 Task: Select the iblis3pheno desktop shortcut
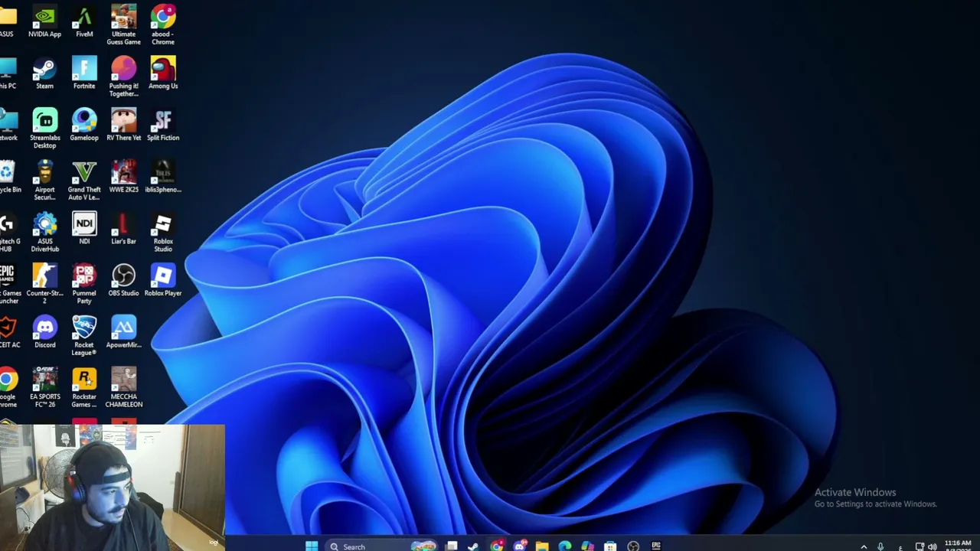click(163, 178)
